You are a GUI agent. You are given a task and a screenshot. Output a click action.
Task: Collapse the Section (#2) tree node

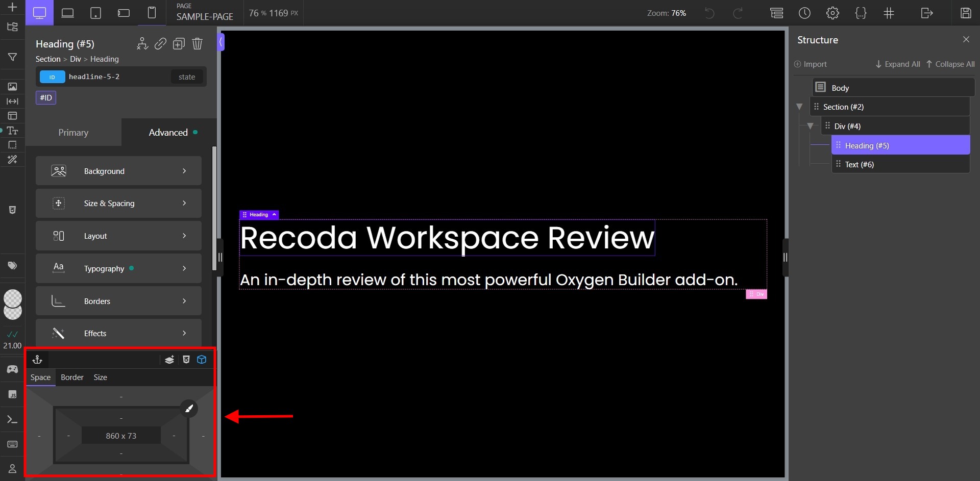point(800,106)
